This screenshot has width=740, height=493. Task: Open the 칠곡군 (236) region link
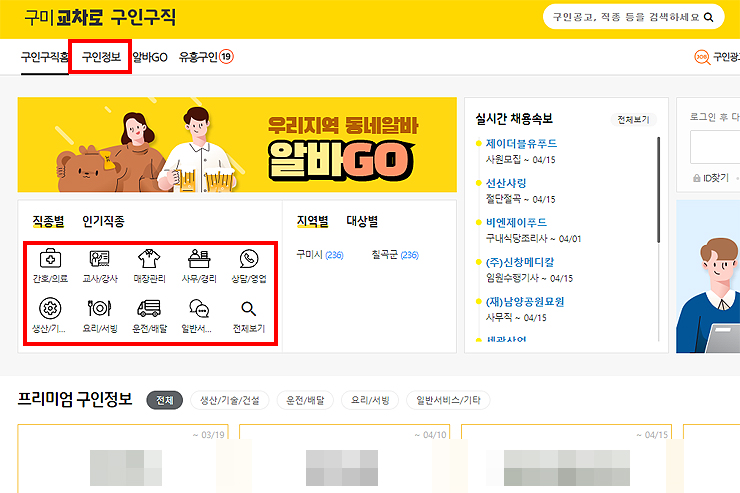[395, 255]
